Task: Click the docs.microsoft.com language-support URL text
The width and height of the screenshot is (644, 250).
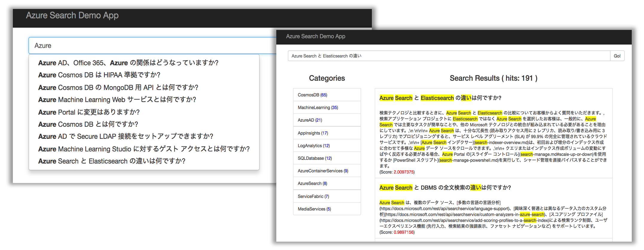Action: 444,208
